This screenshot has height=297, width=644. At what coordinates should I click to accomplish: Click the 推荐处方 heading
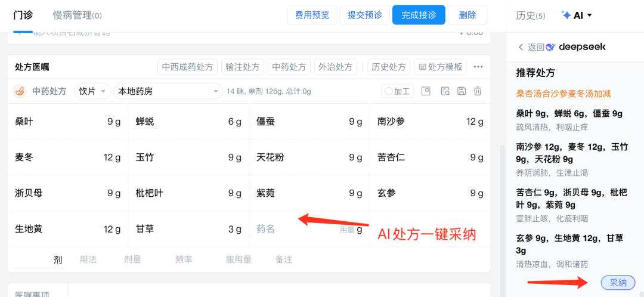(x=535, y=73)
